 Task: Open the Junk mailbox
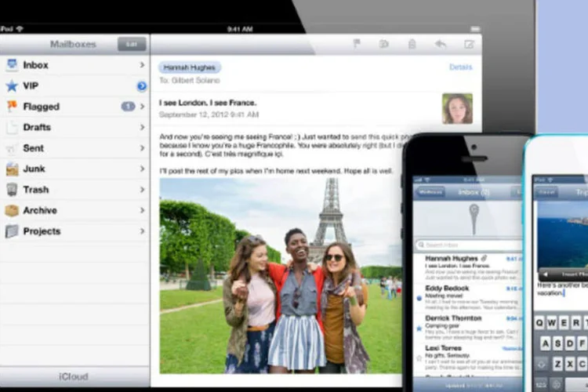point(74,169)
